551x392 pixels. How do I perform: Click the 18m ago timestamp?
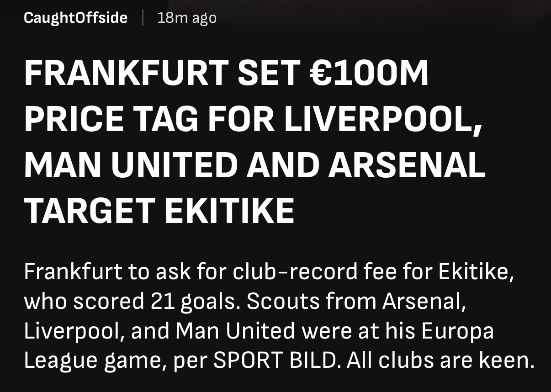(x=187, y=18)
